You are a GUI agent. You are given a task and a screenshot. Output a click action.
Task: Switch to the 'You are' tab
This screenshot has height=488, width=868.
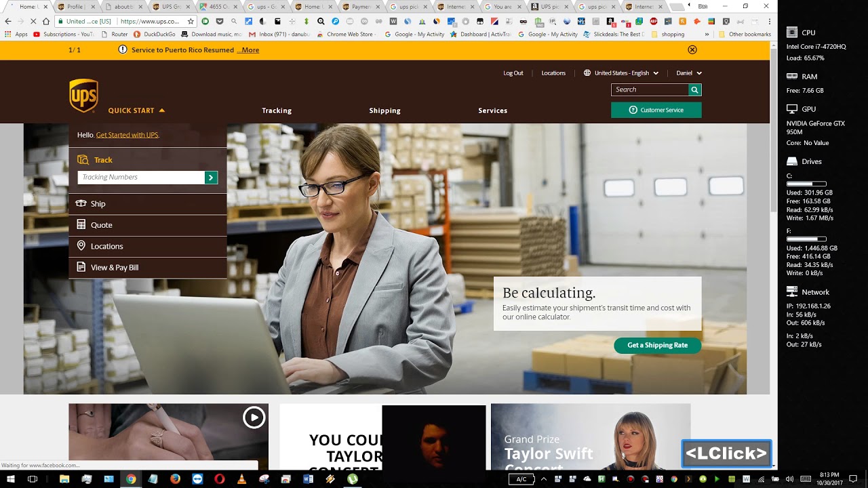(x=503, y=6)
